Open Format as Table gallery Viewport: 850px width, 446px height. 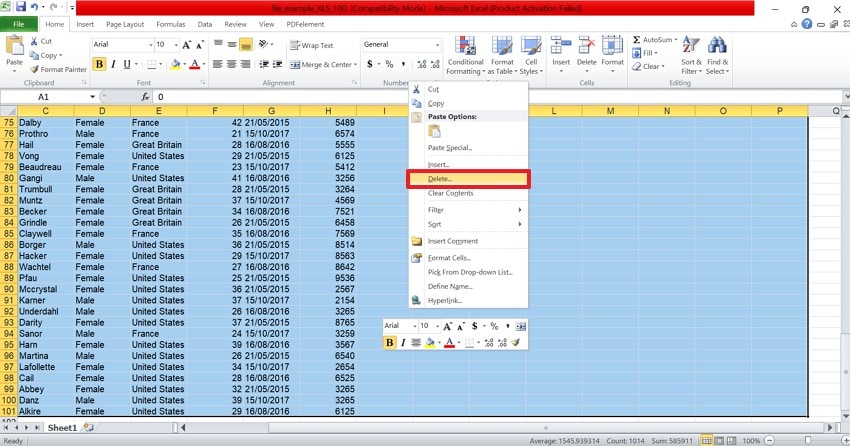[x=502, y=55]
